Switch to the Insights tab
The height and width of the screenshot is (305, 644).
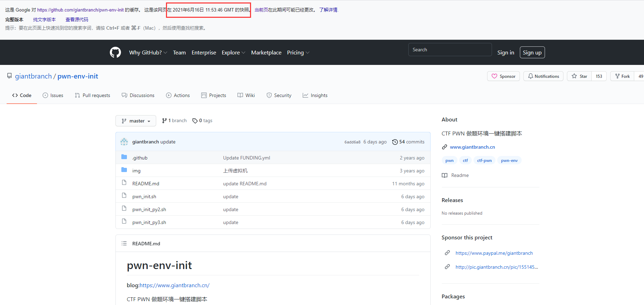[315, 95]
